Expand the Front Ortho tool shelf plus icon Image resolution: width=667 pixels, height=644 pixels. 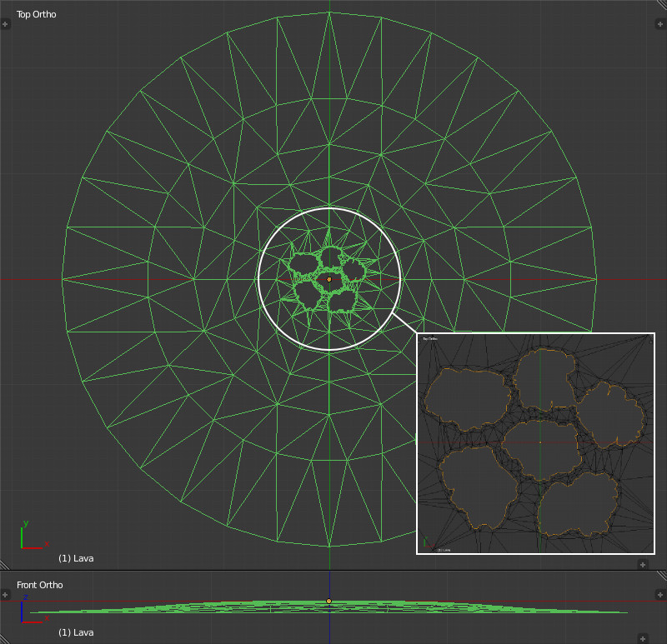click(6, 594)
